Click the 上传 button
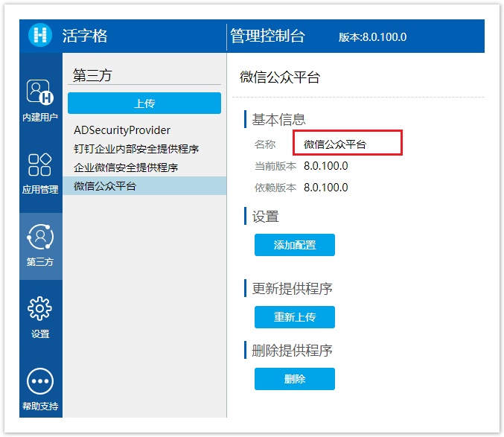The width and height of the screenshot is (504, 437). (144, 103)
